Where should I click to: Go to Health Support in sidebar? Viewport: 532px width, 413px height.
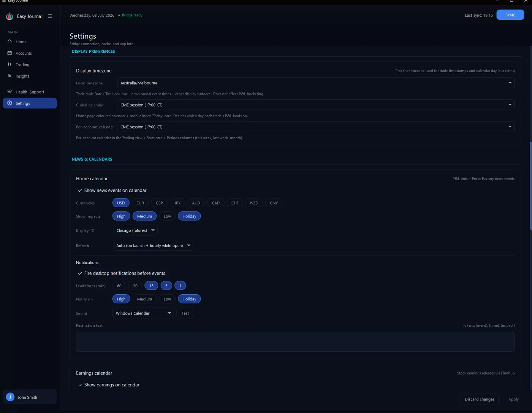click(30, 92)
